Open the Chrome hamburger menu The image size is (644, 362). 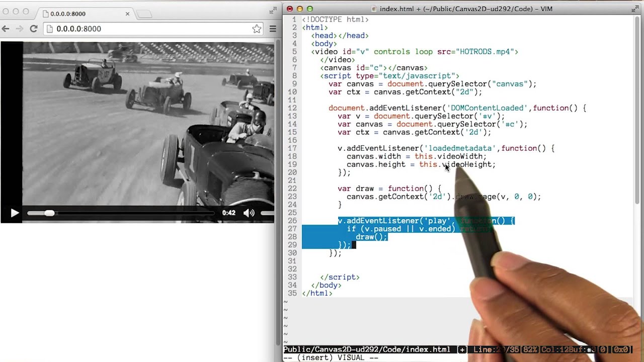click(x=273, y=29)
